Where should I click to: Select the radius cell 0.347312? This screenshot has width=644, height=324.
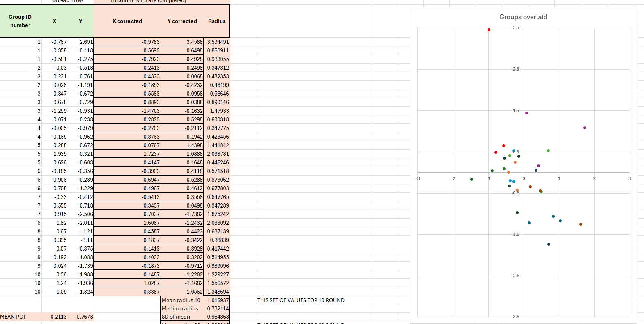217,68
